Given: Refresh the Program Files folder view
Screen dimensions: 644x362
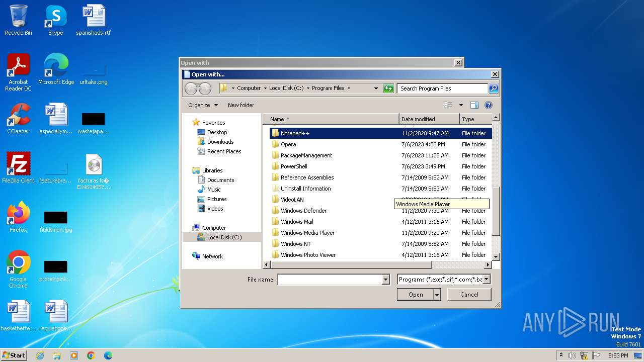Looking at the screenshot, I should (388, 88).
